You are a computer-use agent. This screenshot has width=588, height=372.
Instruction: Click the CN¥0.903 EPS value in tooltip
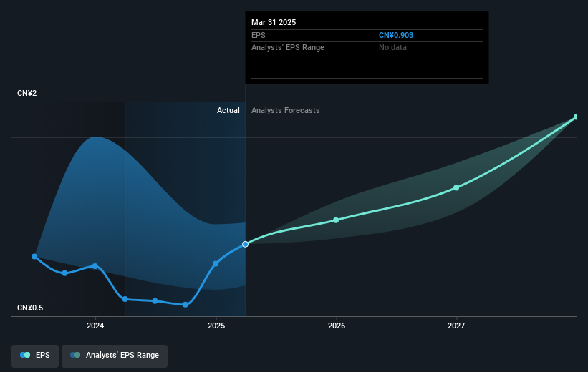(396, 35)
